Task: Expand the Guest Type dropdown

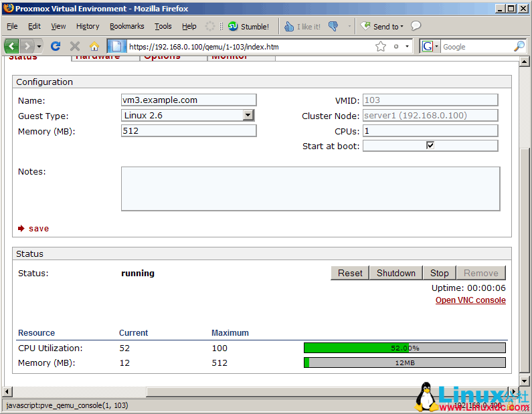Action: (x=248, y=115)
